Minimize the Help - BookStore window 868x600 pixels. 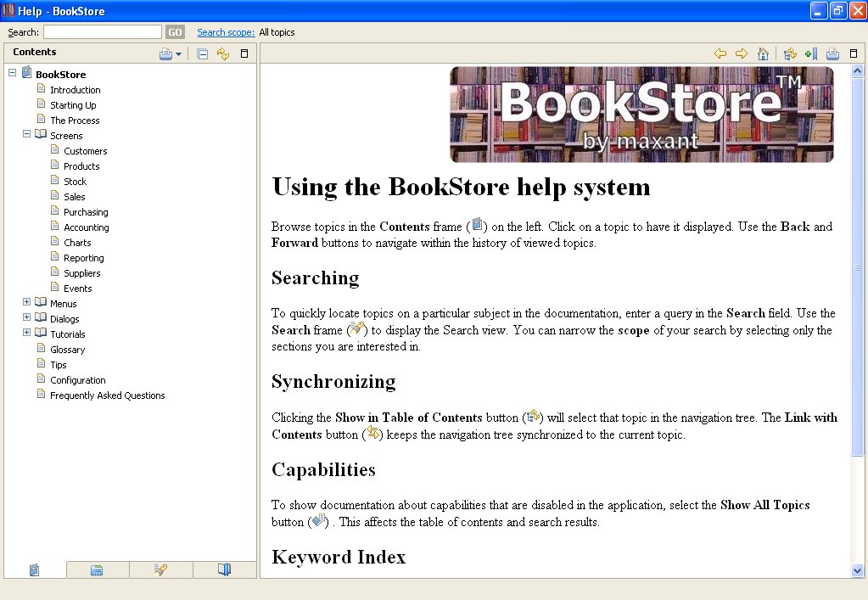coord(818,10)
